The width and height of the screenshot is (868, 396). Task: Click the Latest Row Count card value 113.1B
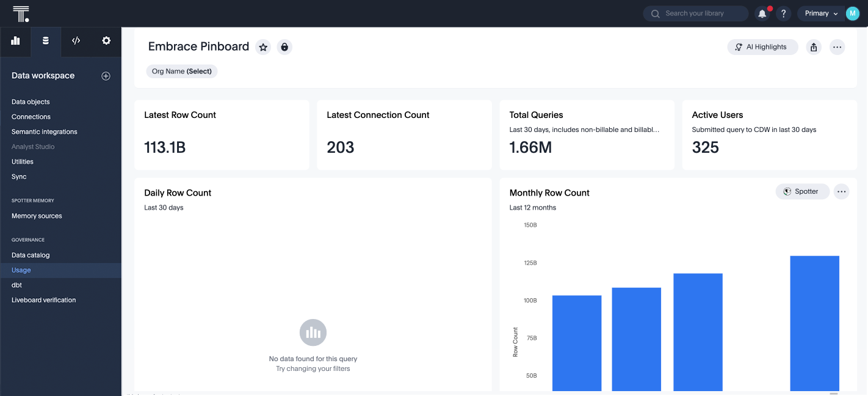(165, 147)
